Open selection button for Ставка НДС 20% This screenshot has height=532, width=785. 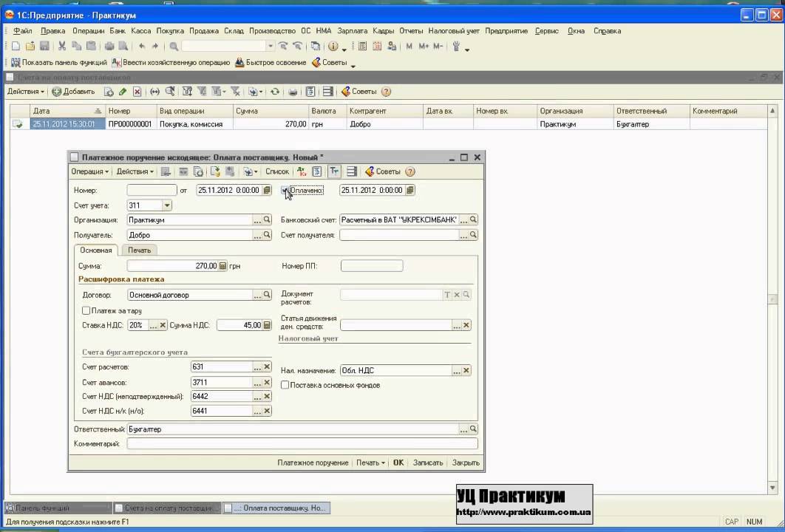(x=153, y=325)
